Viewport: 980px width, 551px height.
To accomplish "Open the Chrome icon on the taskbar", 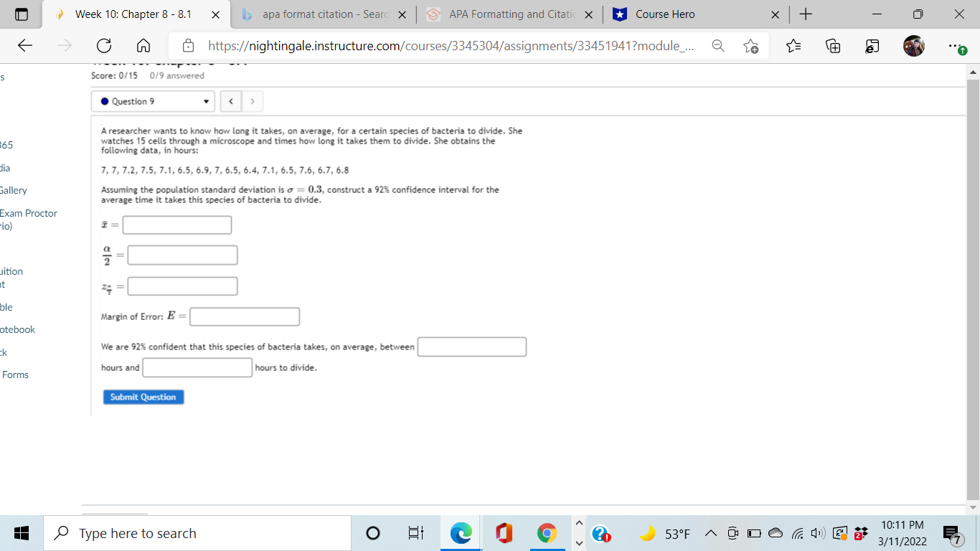I will [548, 533].
